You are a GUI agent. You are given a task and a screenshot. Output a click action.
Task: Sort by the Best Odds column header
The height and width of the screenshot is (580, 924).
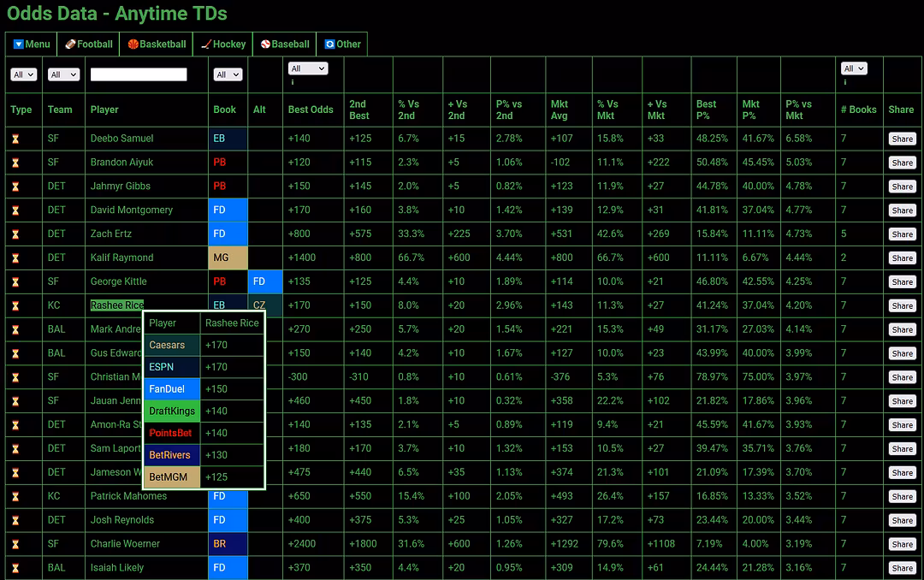click(x=311, y=109)
